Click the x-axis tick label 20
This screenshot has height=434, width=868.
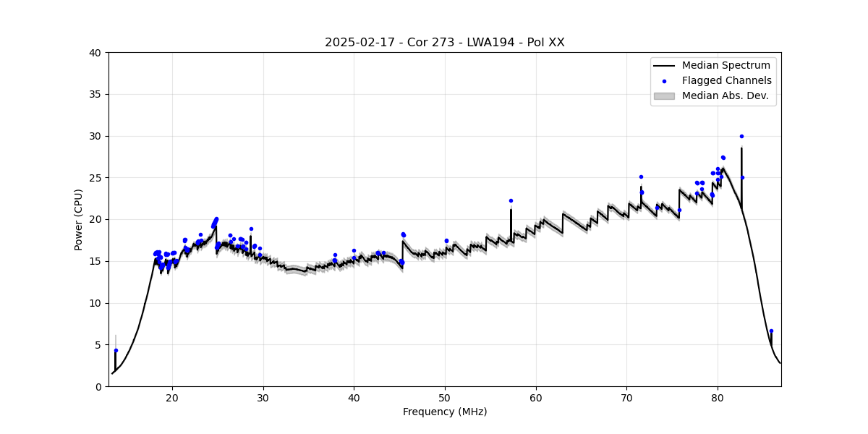[172, 398]
